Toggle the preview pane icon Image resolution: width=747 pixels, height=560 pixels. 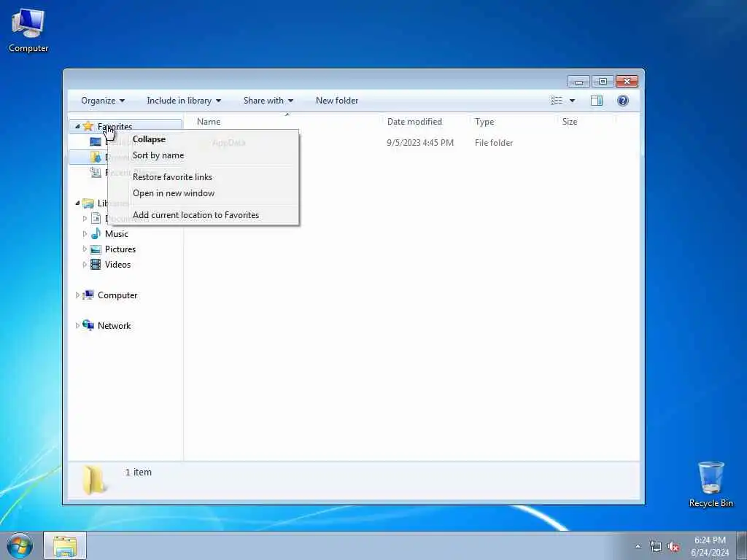[597, 101]
